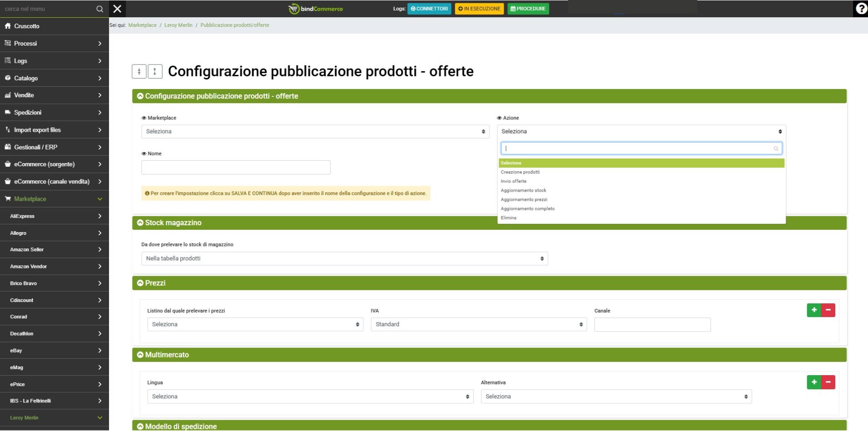Click the help question mark icon
868x431 pixels.
pos(861,9)
